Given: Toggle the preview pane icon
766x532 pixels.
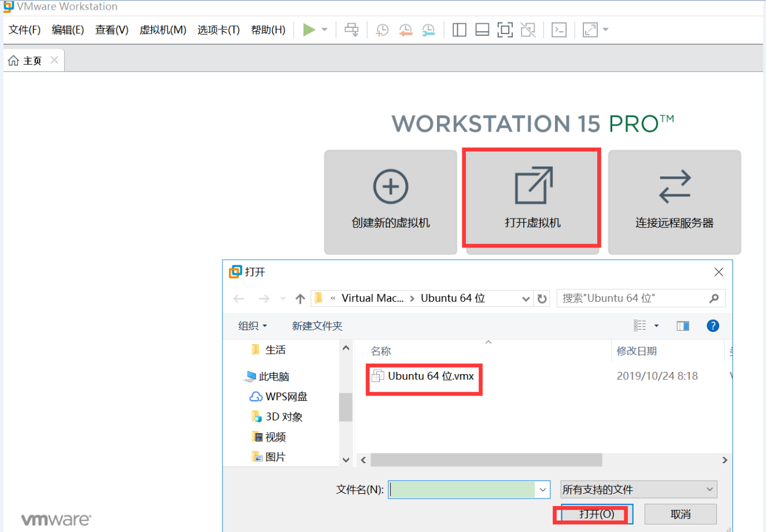Looking at the screenshot, I should pyautogui.click(x=683, y=326).
